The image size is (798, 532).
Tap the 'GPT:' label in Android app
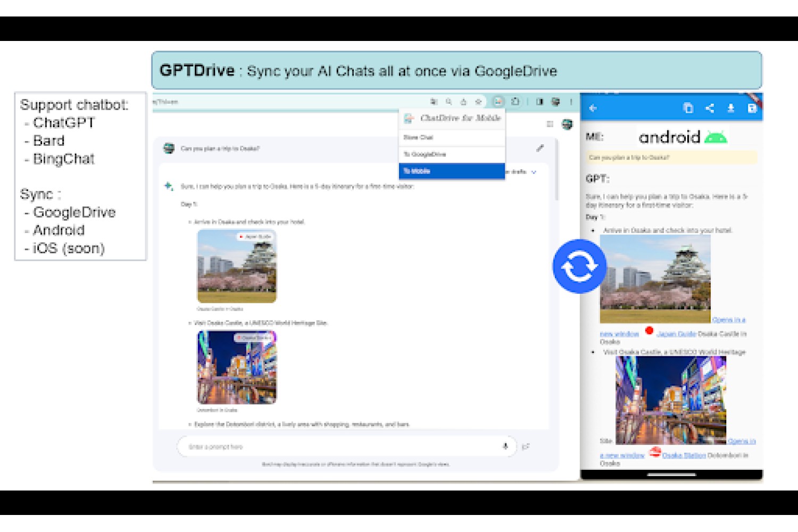597,179
